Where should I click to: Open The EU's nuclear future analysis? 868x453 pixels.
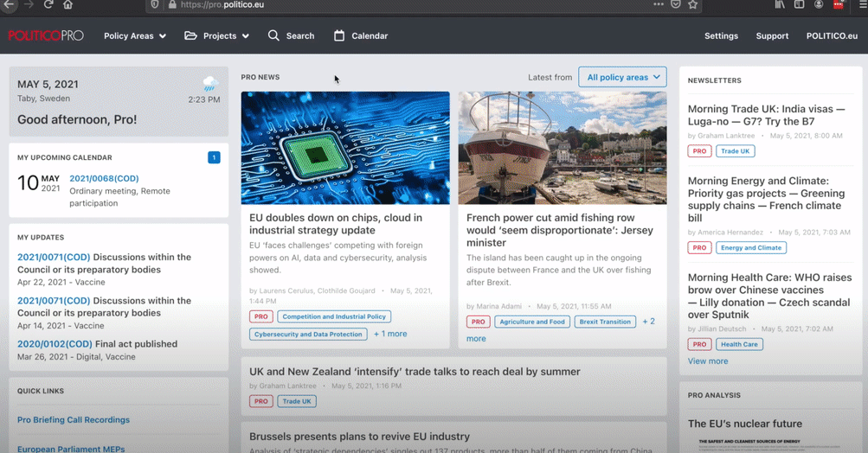tap(744, 424)
